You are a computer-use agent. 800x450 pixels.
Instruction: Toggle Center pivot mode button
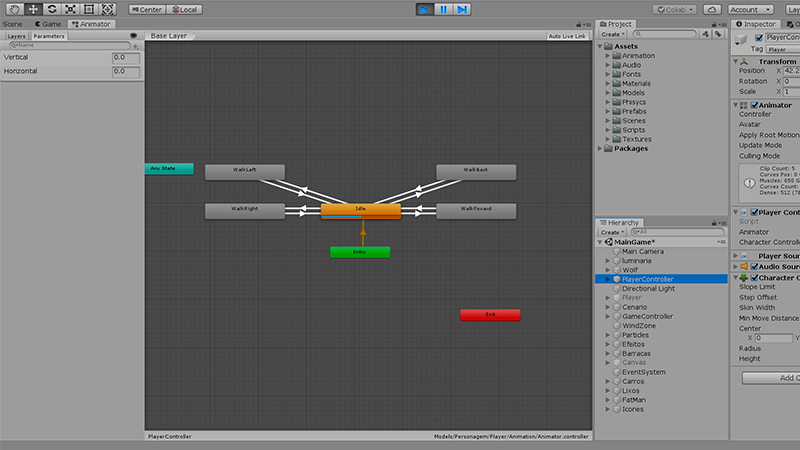click(x=147, y=9)
